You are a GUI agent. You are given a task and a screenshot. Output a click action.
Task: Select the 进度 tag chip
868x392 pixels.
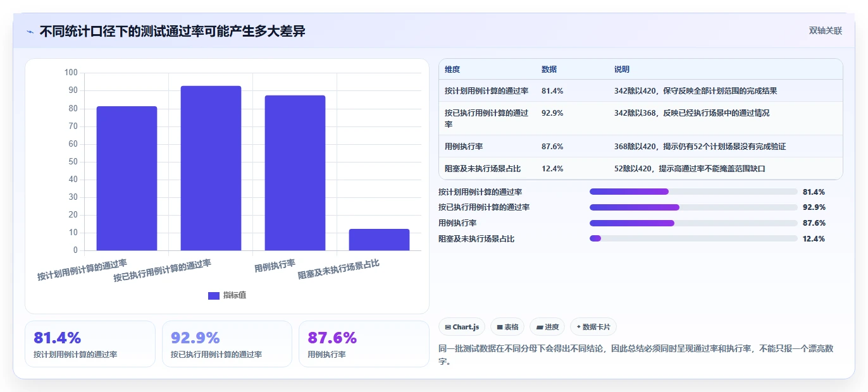(x=547, y=327)
